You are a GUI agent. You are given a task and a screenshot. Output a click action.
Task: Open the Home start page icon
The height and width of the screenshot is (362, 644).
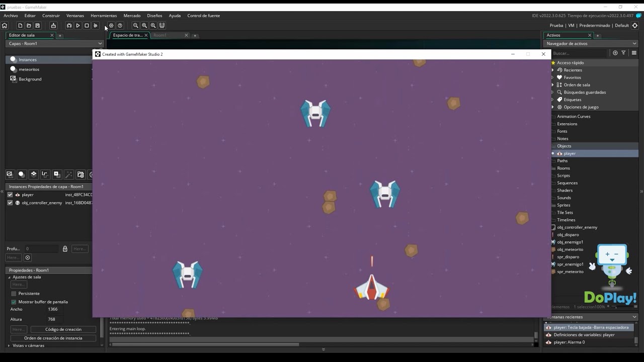pos(5,26)
